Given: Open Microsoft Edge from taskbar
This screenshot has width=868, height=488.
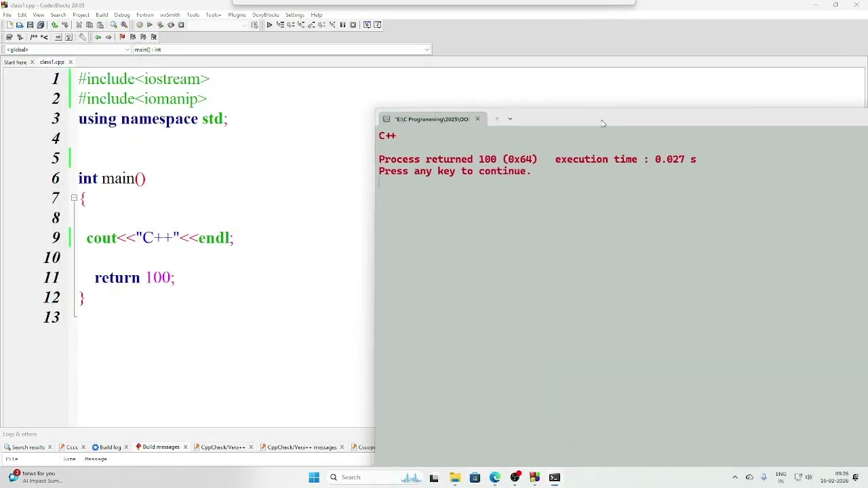Looking at the screenshot, I should (x=495, y=477).
